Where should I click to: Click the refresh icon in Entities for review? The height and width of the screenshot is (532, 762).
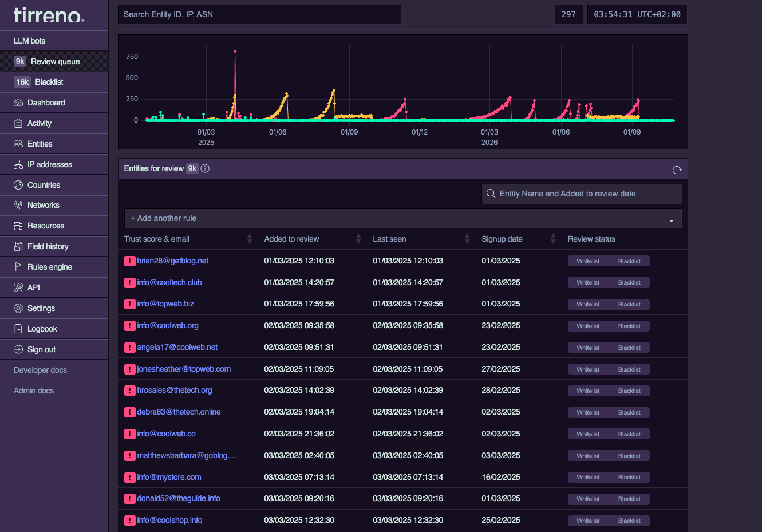point(677,170)
